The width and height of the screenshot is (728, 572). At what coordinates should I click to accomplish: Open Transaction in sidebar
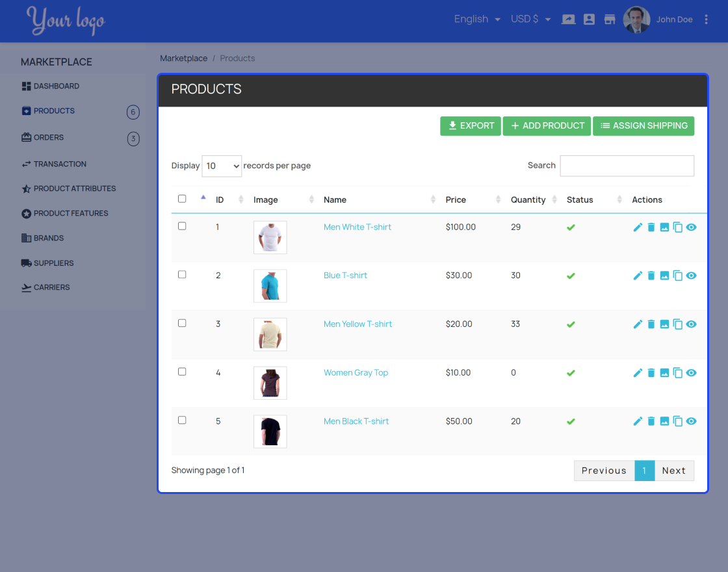54,164
